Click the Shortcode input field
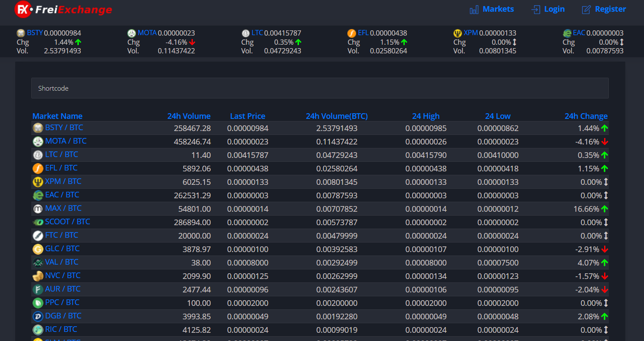 (320, 88)
